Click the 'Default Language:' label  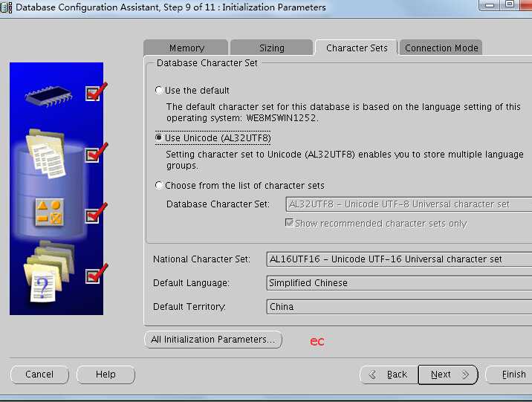[x=192, y=283]
